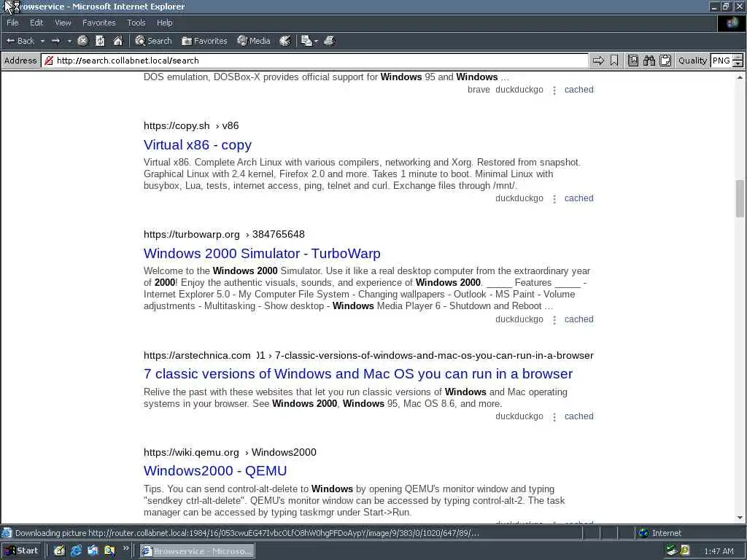The width and height of the screenshot is (747, 560).
Task: Click the Forward arrow button
Action: (x=55, y=41)
